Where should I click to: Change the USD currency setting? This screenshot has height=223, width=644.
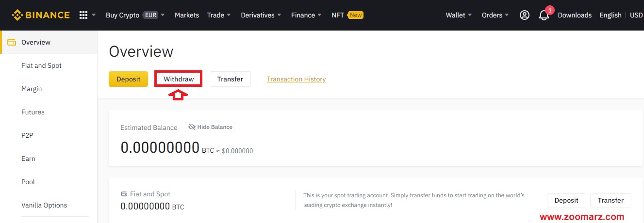point(636,15)
